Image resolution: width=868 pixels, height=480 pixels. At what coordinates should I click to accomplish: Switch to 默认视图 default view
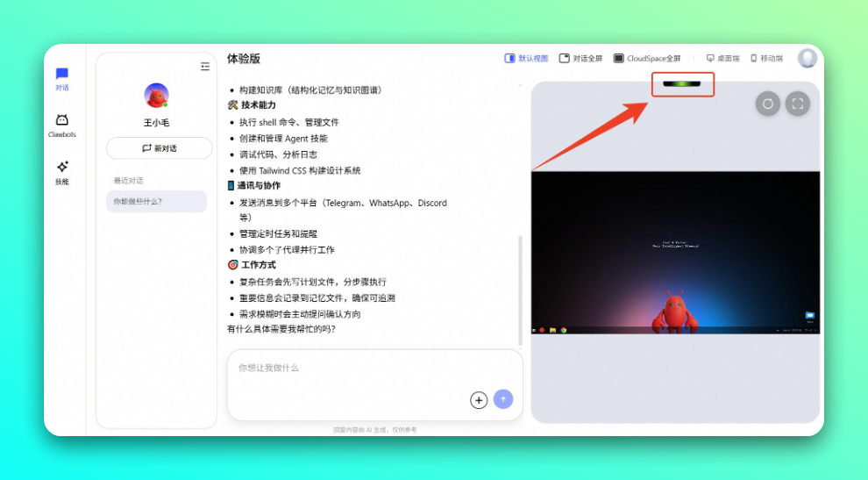click(526, 58)
